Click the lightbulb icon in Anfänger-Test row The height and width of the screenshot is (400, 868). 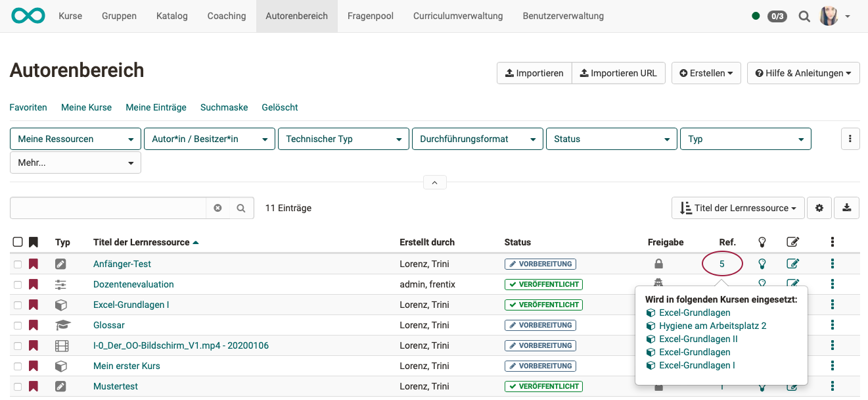[x=762, y=264]
